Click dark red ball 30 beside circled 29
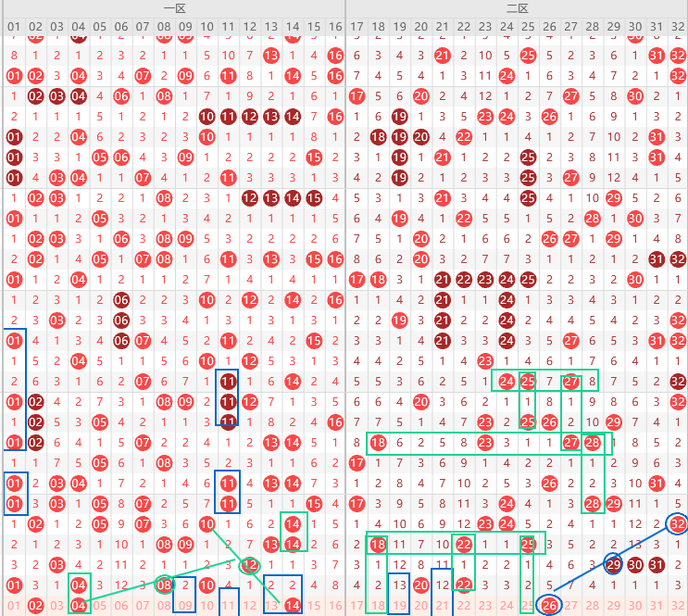 pyautogui.click(x=634, y=565)
